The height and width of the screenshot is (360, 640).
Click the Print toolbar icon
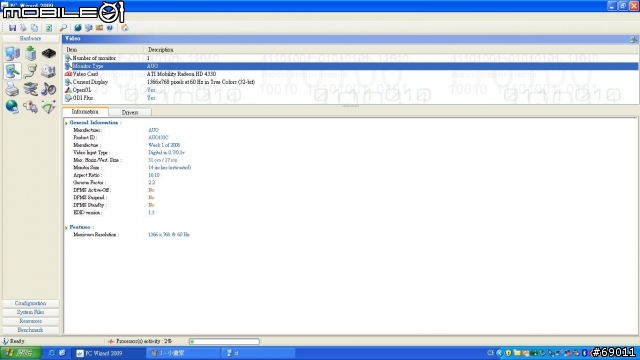point(23,28)
